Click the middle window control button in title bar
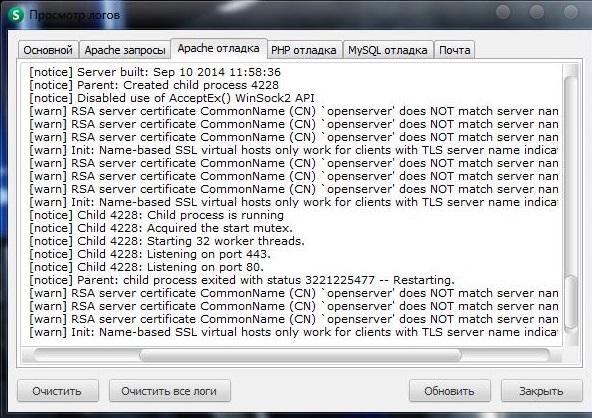Image resolution: width=592 pixels, height=418 pixels. (x=537, y=12)
